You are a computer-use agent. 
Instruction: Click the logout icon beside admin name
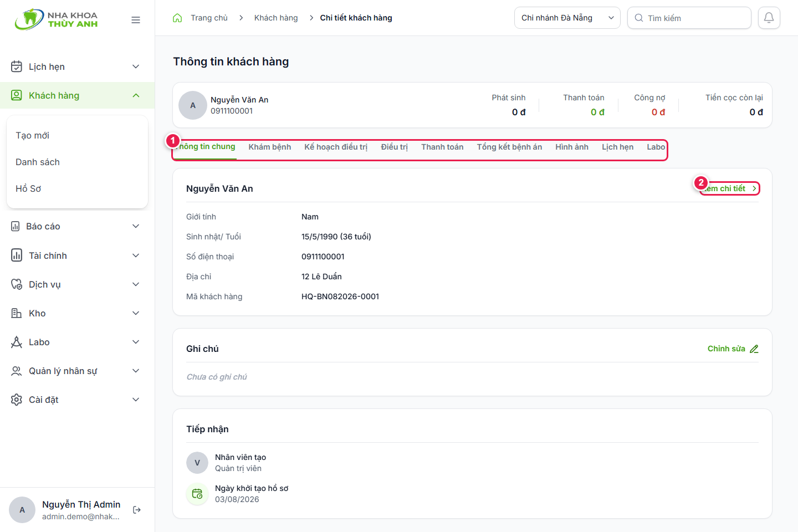tap(137, 510)
